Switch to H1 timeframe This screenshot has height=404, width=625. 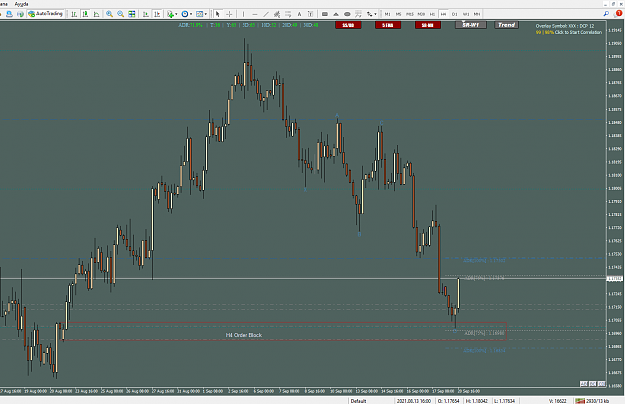pyautogui.click(x=432, y=14)
